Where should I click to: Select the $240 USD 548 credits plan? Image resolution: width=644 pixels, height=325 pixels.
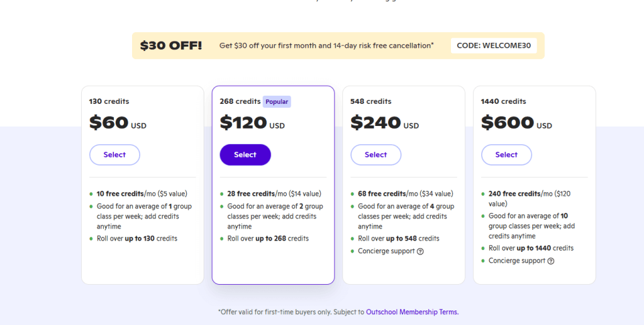pyautogui.click(x=376, y=155)
